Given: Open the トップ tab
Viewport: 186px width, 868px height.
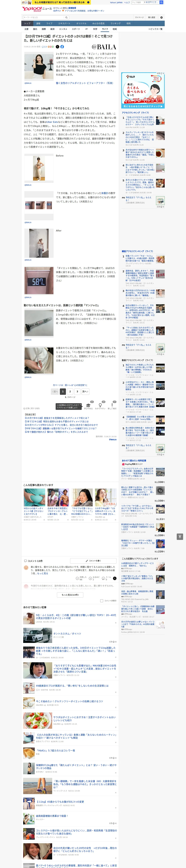Looking at the screenshot, I should pos(27,24).
